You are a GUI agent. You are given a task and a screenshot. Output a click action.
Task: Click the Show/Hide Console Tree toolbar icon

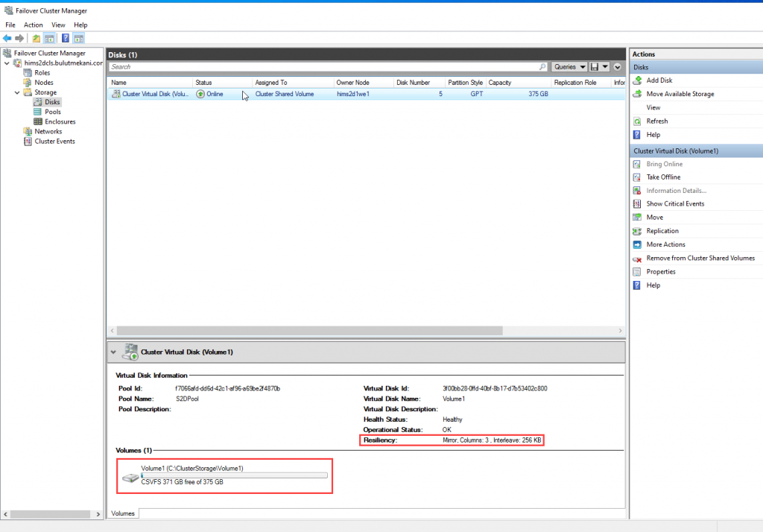coord(49,38)
